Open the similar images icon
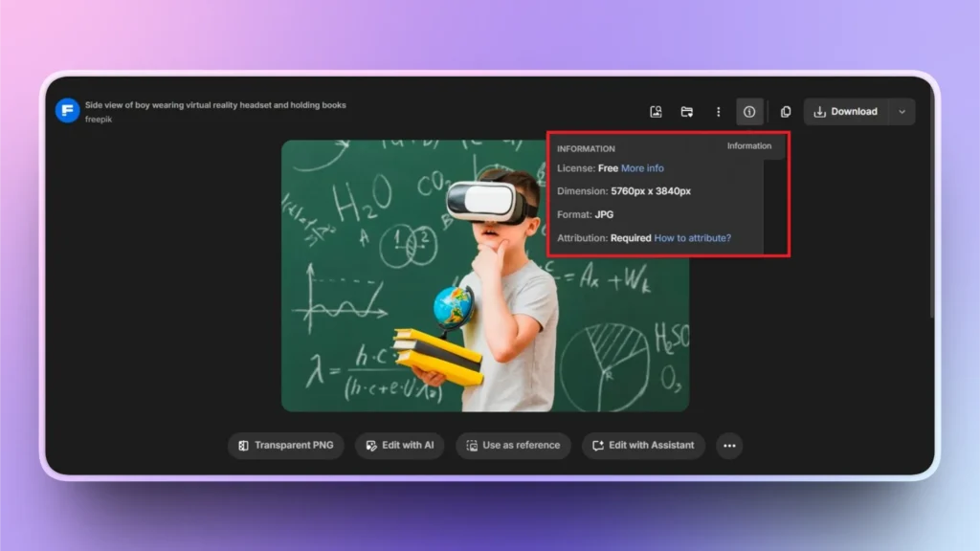Screen dimensions: 980x551 pyautogui.click(x=657, y=112)
